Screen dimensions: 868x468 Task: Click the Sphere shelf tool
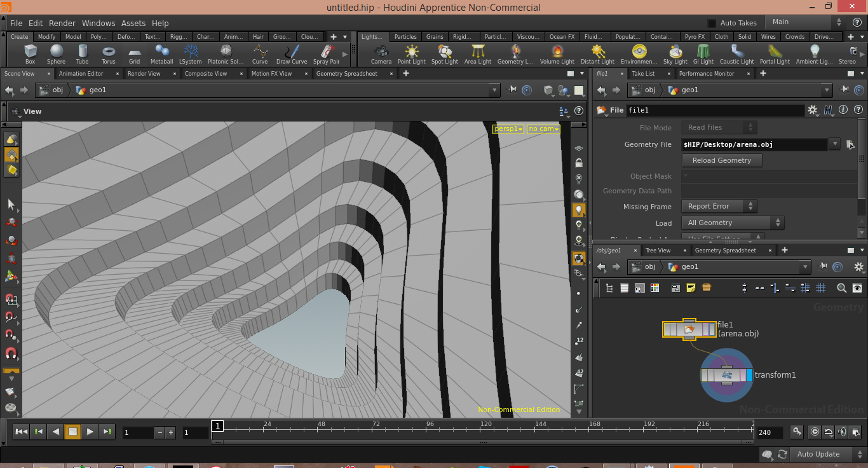coord(56,54)
